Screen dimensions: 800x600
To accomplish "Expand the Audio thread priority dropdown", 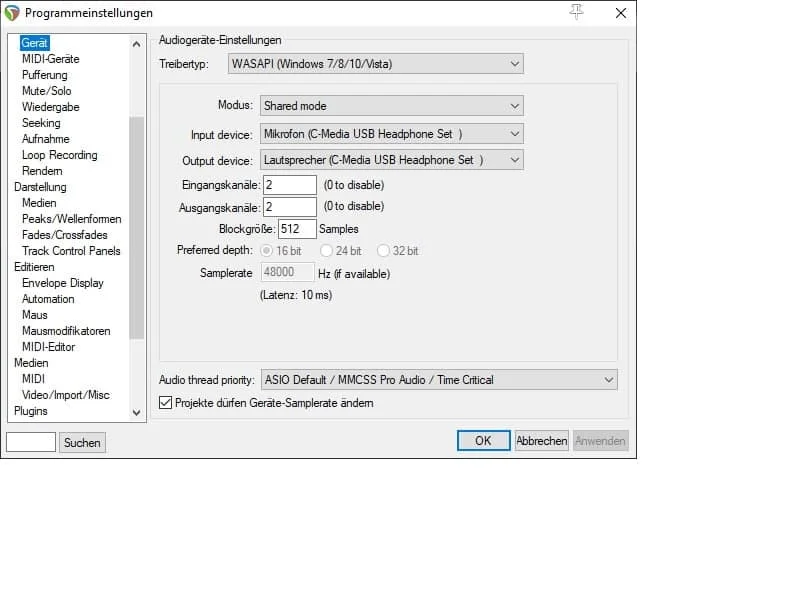I will coord(439,380).
